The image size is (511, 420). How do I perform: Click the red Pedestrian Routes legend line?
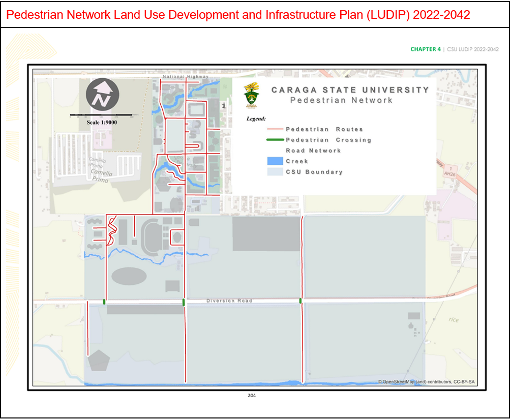tap(275, 129)
